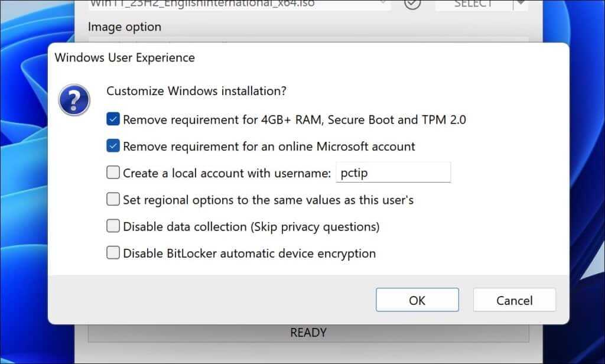The width and height of the screenshot is (605, 364).
Task: Click the blue question mark icon
Action: click(x=74, y=100)
